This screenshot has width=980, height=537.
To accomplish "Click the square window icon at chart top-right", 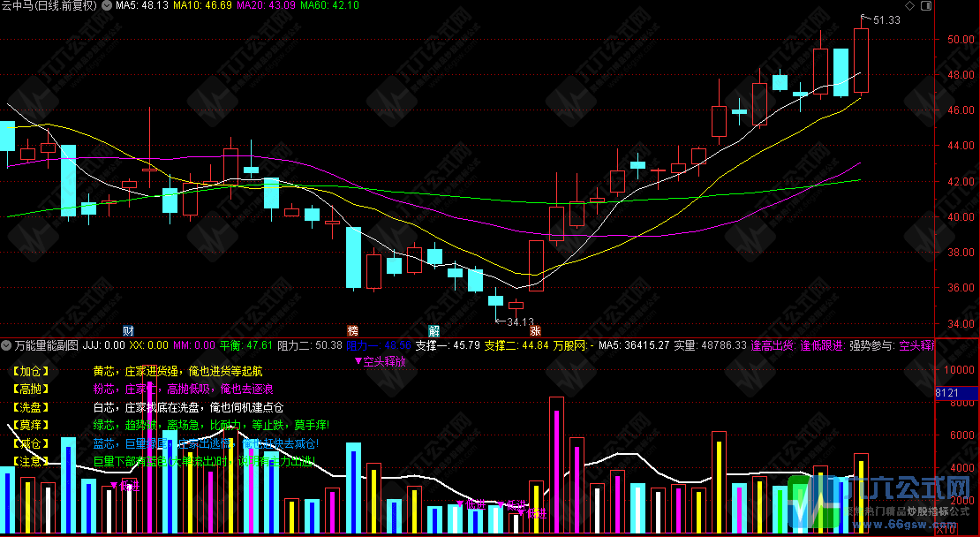I will [926, 5].
